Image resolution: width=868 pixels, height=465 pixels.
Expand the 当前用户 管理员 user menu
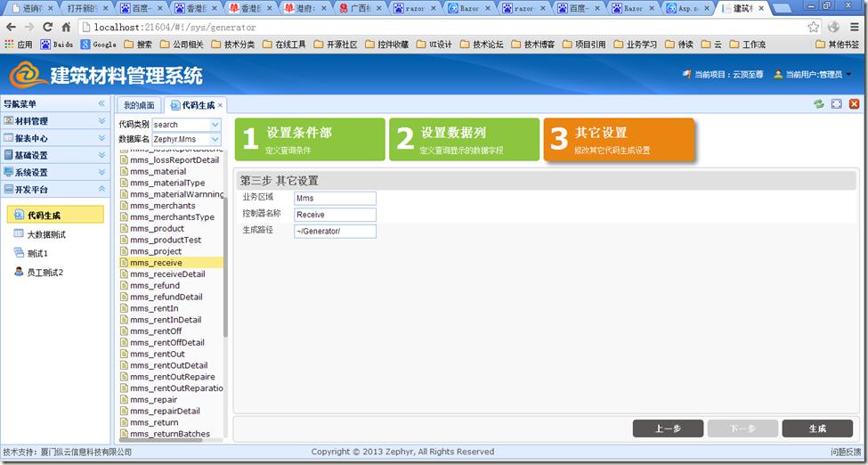pos(813,75)
